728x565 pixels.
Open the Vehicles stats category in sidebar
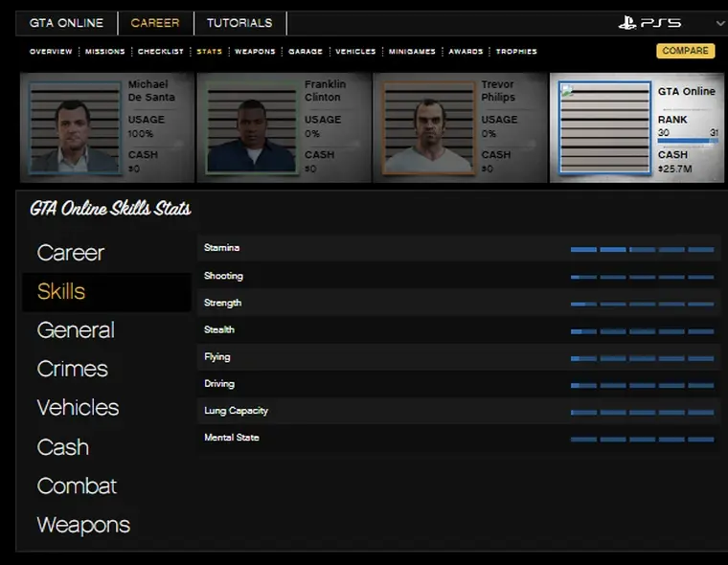click(78, 408)
